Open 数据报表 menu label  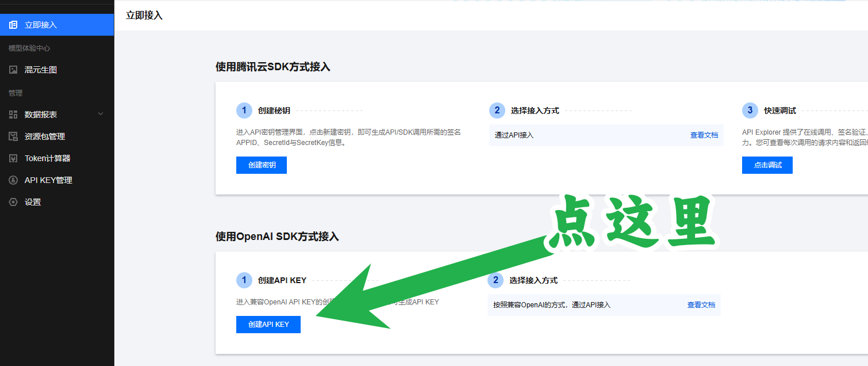tap(41, 115)
